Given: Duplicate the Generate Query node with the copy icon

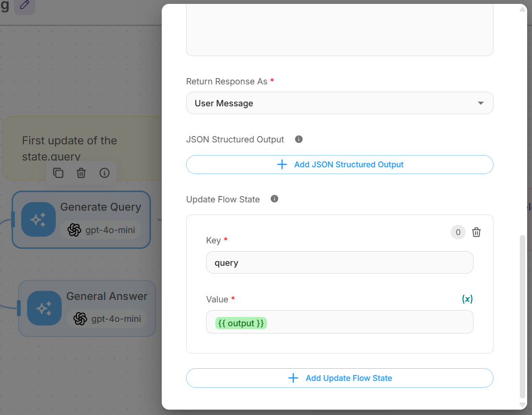Looking at the screenshot, I should point(58,173).
